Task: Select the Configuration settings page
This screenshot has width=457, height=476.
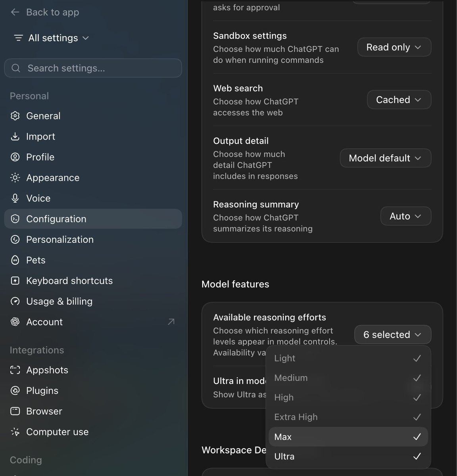Action: point(93,219)
